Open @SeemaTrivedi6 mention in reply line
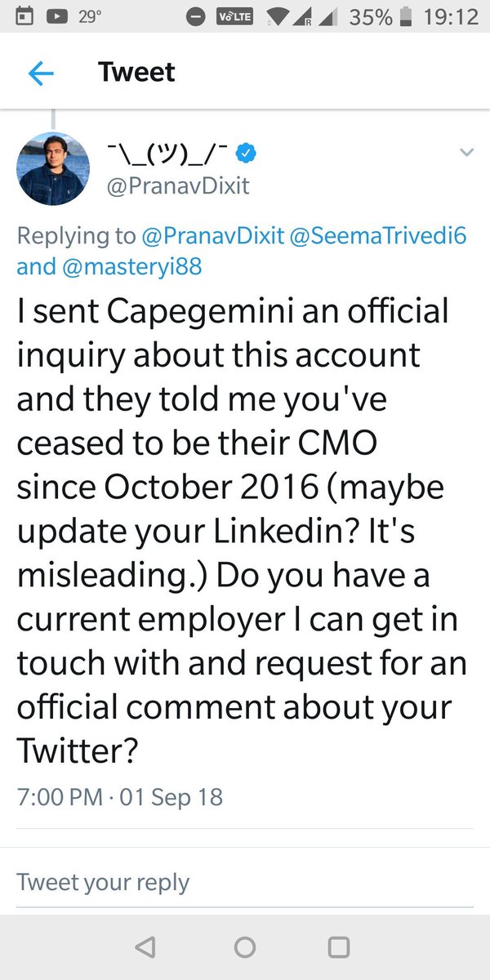This screenshot has width=490, height=980. pyautogui.click(x=378, y=236)
